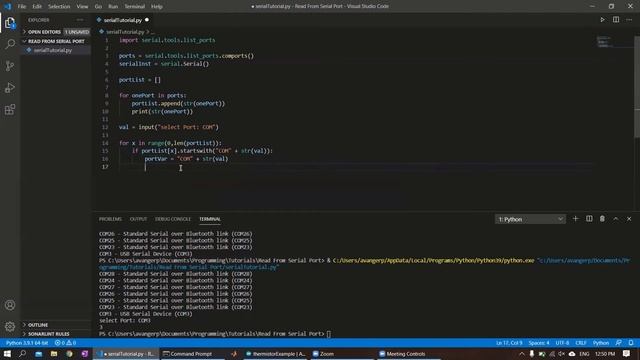Change language mode Python in status bar
Image resolution: width=640 pixels, height=360 pixels.
tap(601, 343)
